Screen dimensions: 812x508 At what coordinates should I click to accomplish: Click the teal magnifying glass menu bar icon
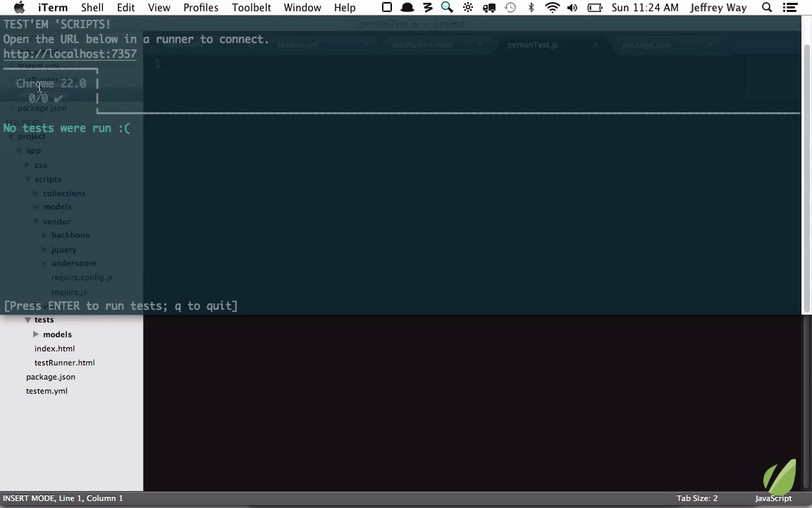447,7
